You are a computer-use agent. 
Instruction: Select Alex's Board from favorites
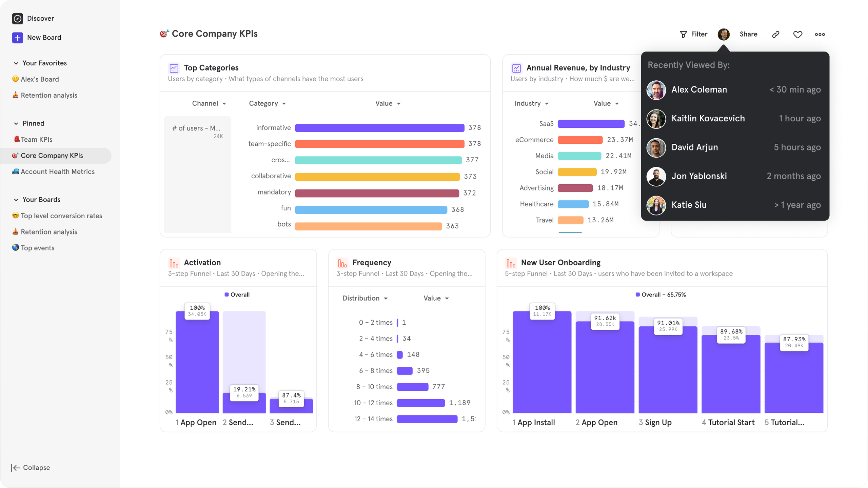tap(39, 79)
